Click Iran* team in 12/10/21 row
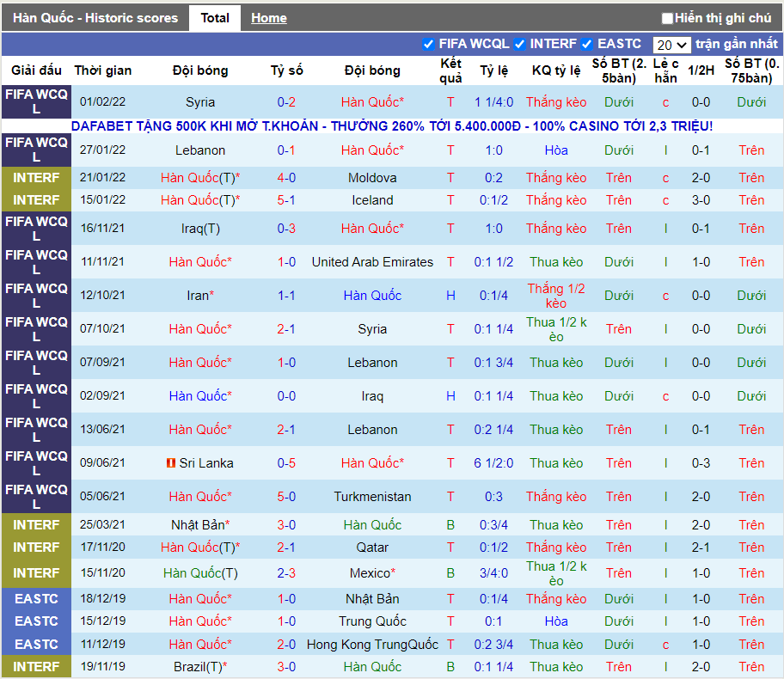The width and height of the screenshot is (784, 679). pos(200,296)
